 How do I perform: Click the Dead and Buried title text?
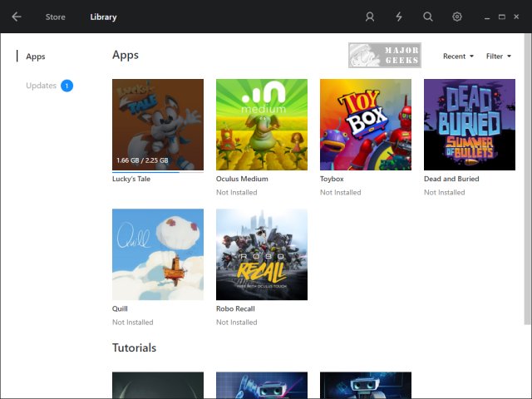click(x=451, y=179)
